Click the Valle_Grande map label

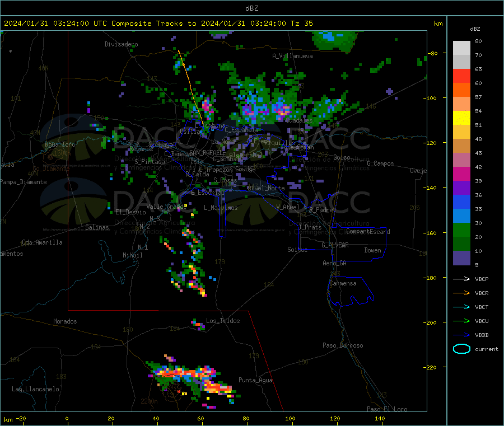click(x=166, y=207)
